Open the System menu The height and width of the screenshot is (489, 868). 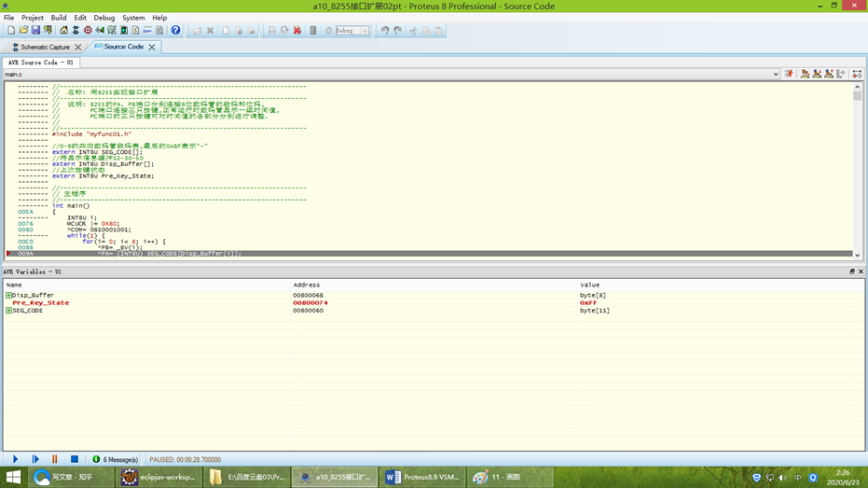[x=133, y=18]
